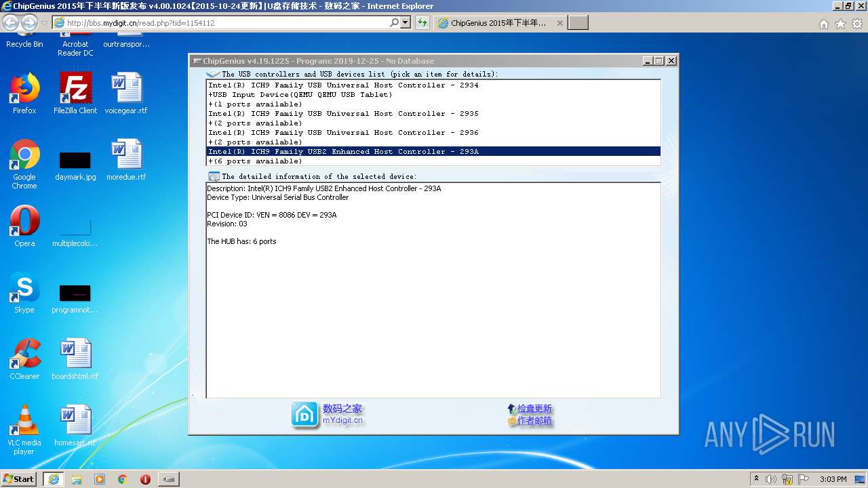Click the PCI Device ID line
Screen dimensions: 868x488
pos(271,215)
